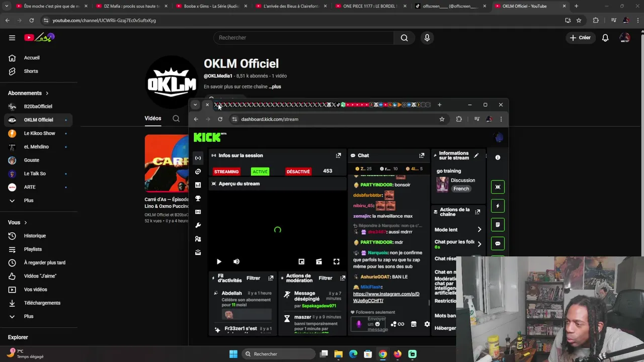Edit Informations sur le stream with pencil icon
Image resolution: width=644 pixels, height=362 pixels.
coord(476,155)
